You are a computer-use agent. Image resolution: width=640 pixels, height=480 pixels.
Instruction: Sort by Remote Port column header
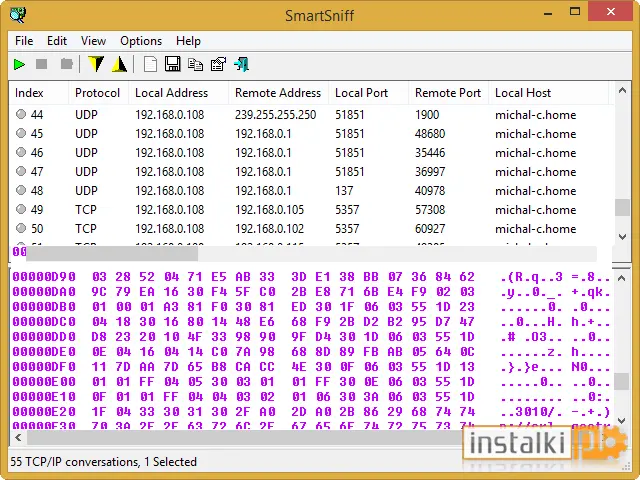pyautogui.click(x=448, y=93)
